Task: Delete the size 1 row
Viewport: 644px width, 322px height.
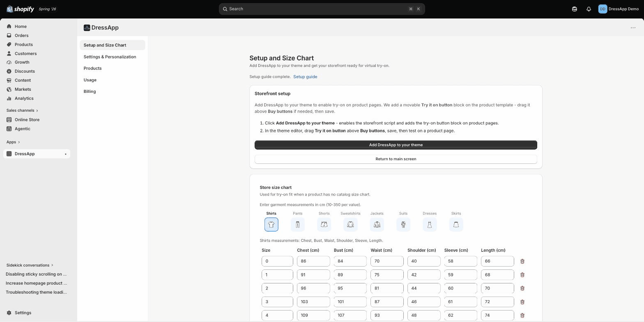Action: (522, 275)
